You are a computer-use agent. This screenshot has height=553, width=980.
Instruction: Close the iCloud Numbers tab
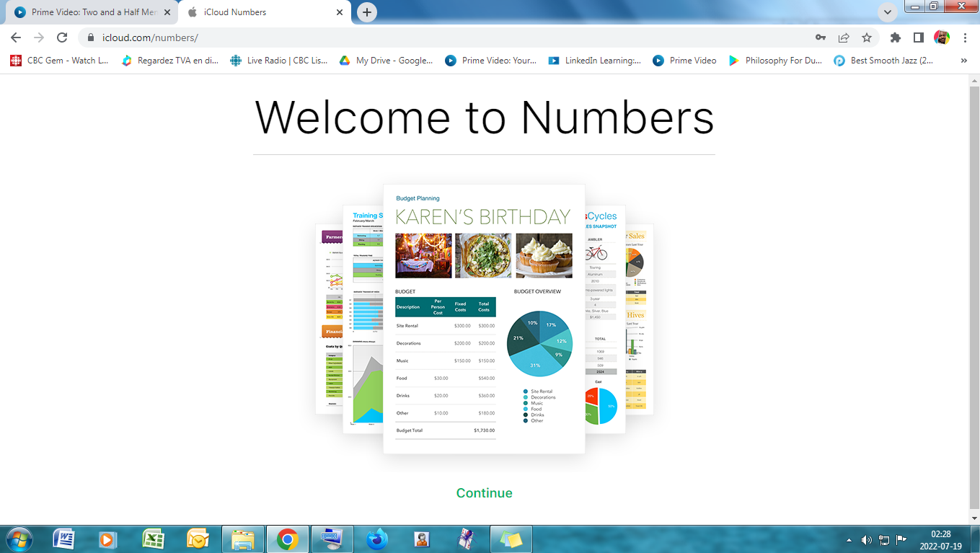pos(340,12)
